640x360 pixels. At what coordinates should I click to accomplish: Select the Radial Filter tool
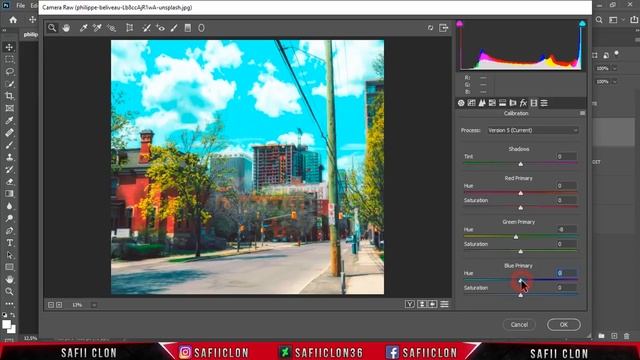click(x=201, y=28)
